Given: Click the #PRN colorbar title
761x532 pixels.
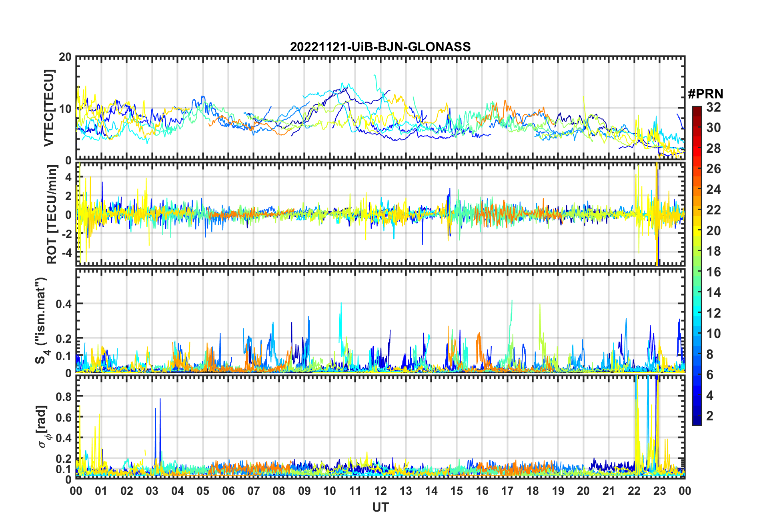Looking at the screenshot, I should pos(705,94).
